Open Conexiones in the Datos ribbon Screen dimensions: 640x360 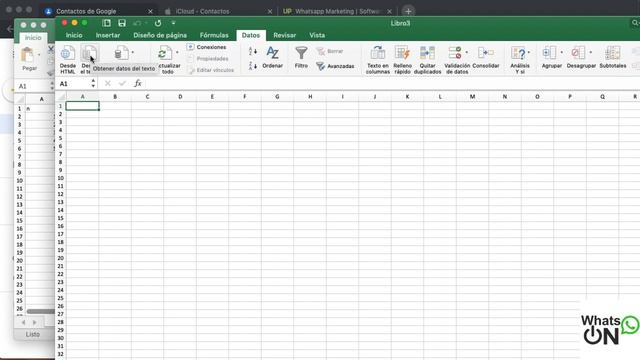[x=207, y=47]
